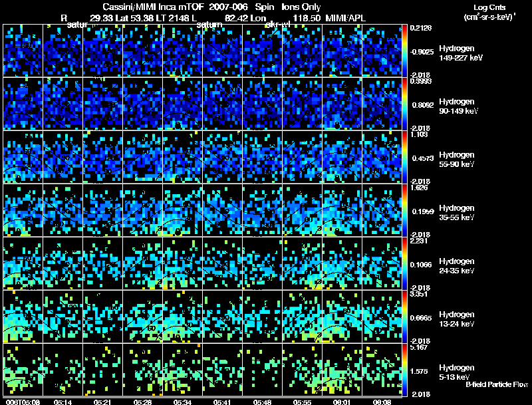This screenshot has height=405, width=532.
Task: Select the Hydrogen 24-35 keV panel at 05:55
Action: (303, 263)
